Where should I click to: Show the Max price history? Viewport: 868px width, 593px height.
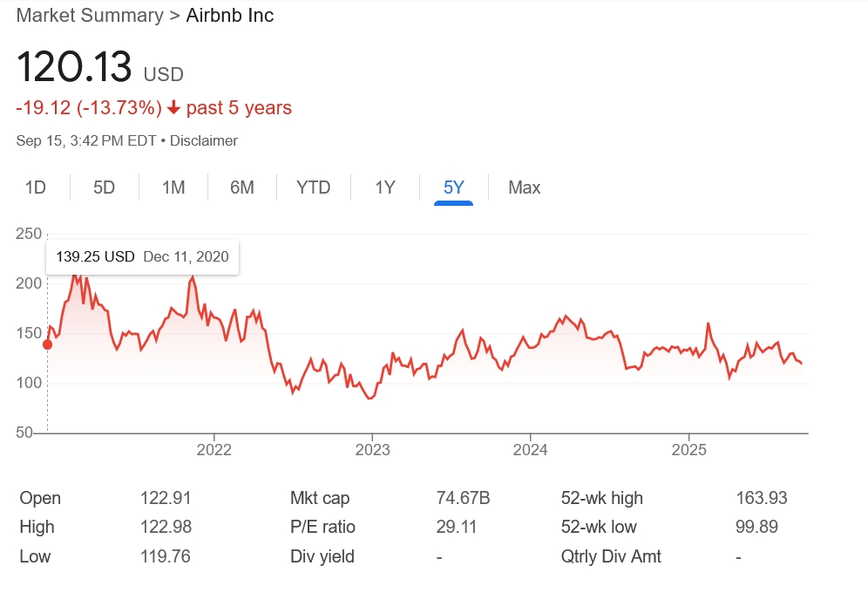(524, 187)
